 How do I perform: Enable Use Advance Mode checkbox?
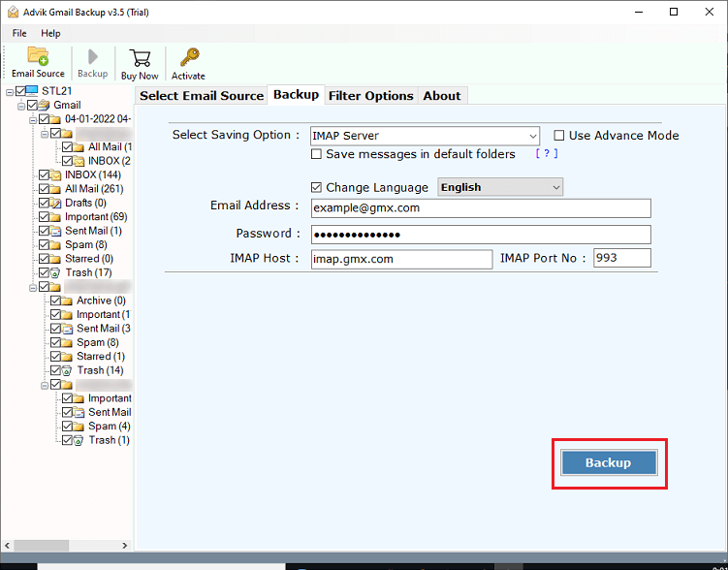(x=559, y=136)
